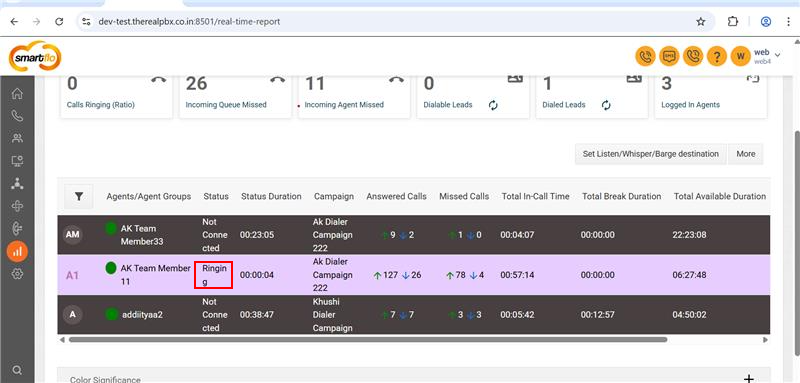This screenshot has height=383, width=800.
Task: Open the search magnifier at the sidebar bottom
Action: [17, 370]
